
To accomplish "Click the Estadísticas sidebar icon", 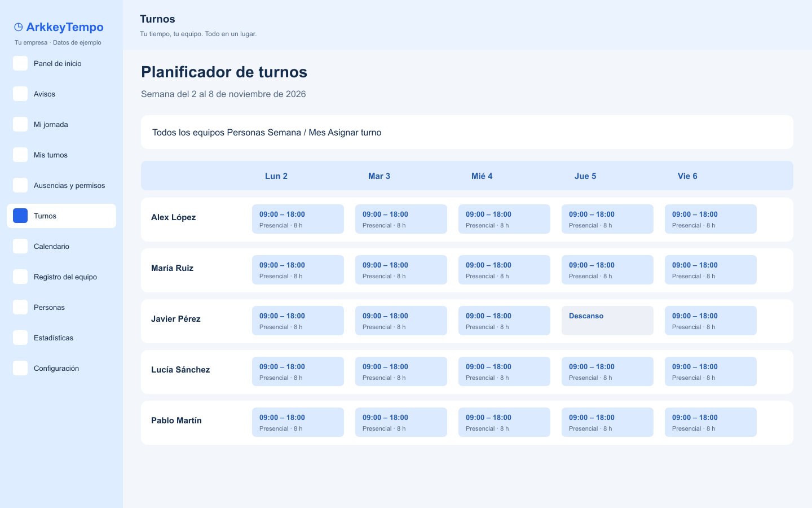I will point(20,338).
